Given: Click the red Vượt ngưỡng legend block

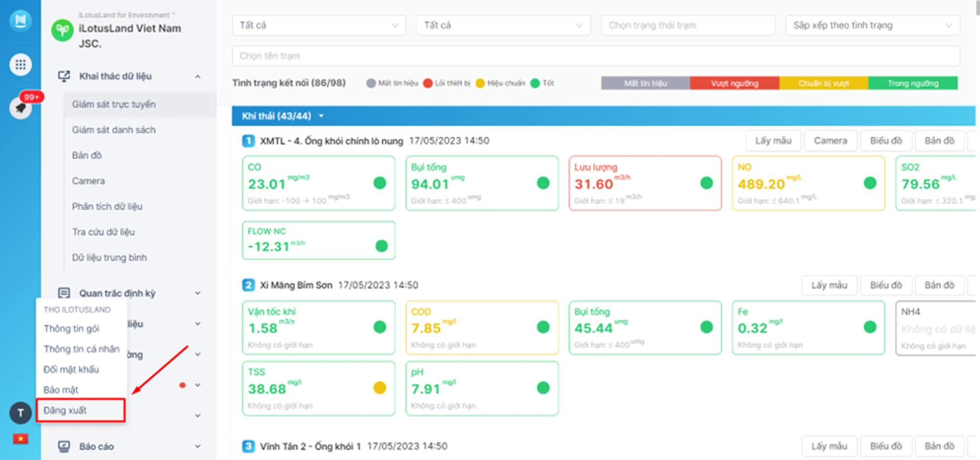Looking at the screenshot, I should 735,83.
